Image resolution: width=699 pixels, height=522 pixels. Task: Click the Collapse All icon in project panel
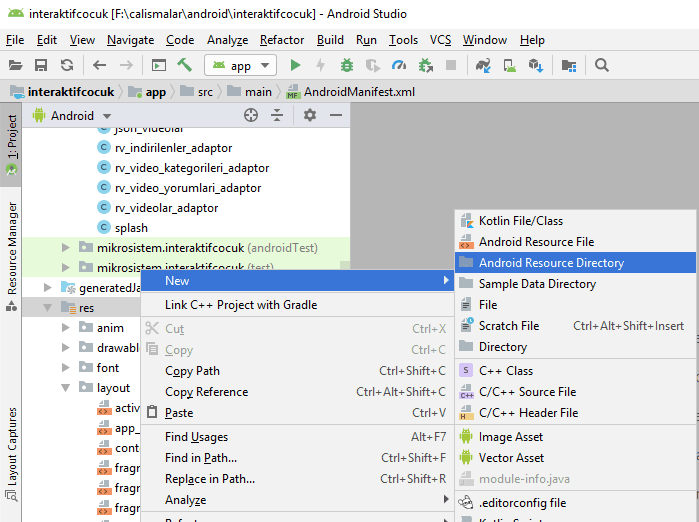tap(277, 115)
